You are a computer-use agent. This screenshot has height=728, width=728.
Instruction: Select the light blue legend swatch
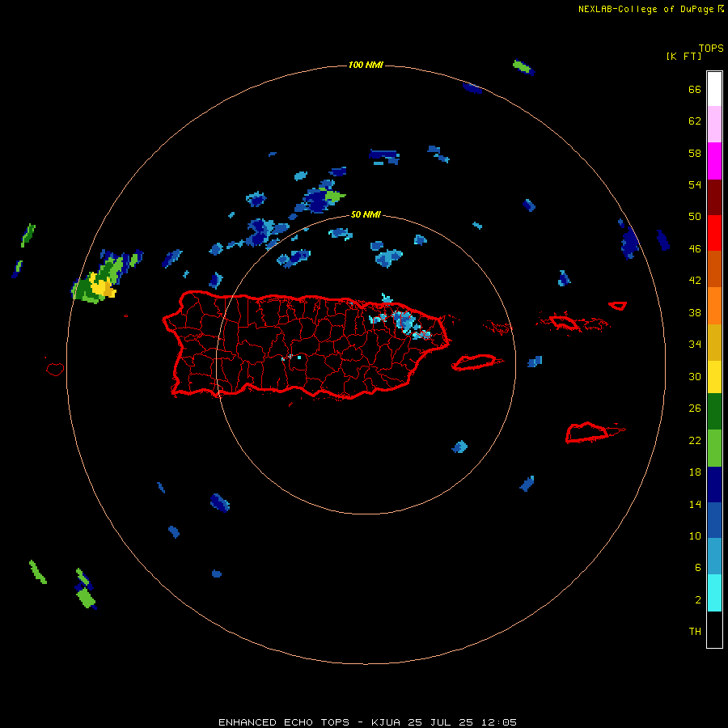[714, 557]
